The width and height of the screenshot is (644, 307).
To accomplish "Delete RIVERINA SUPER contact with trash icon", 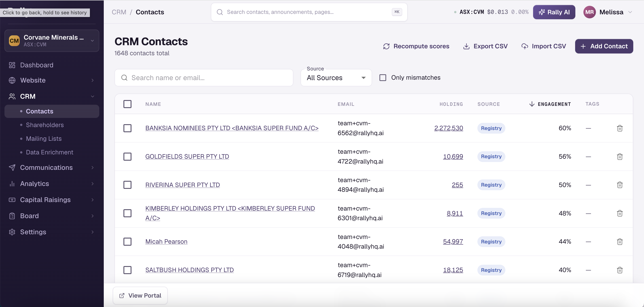I will [619, 185].
